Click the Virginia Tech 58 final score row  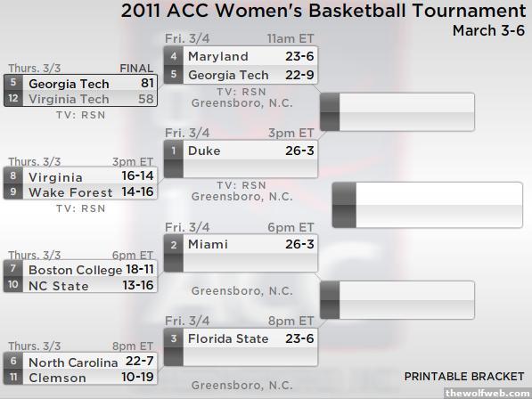[x=81, y=99]
